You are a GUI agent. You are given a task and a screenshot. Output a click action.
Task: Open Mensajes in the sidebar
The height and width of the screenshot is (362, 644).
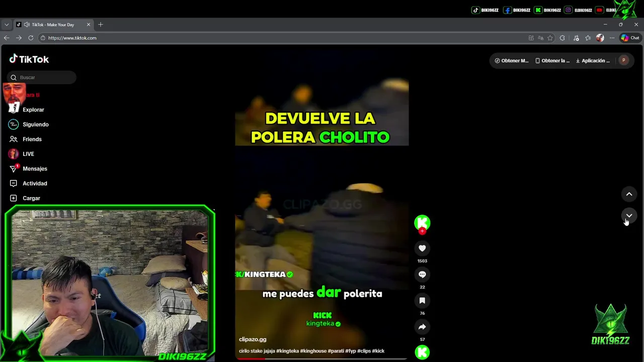pos(35,168)
